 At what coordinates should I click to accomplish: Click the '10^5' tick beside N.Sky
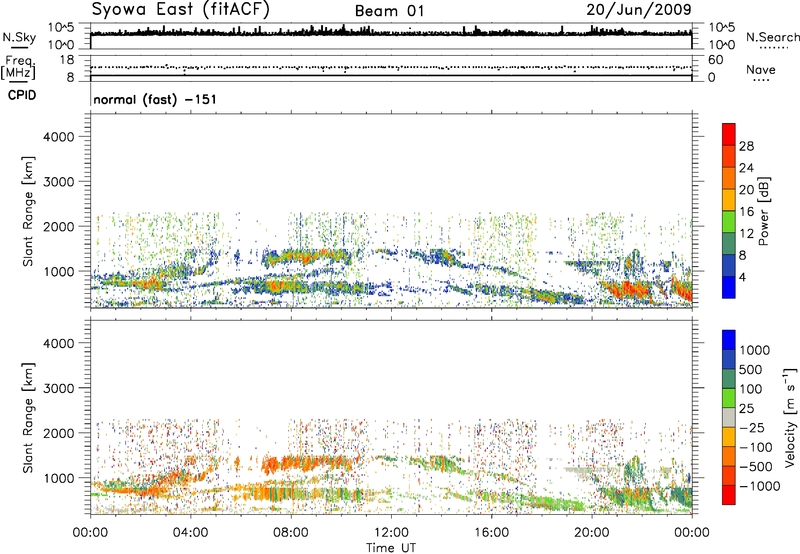pos(61,27)
